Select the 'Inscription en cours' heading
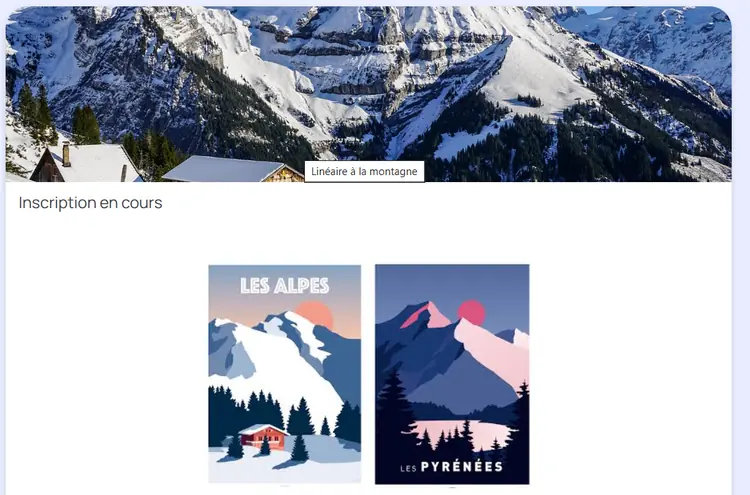 (x=90, y=203)
